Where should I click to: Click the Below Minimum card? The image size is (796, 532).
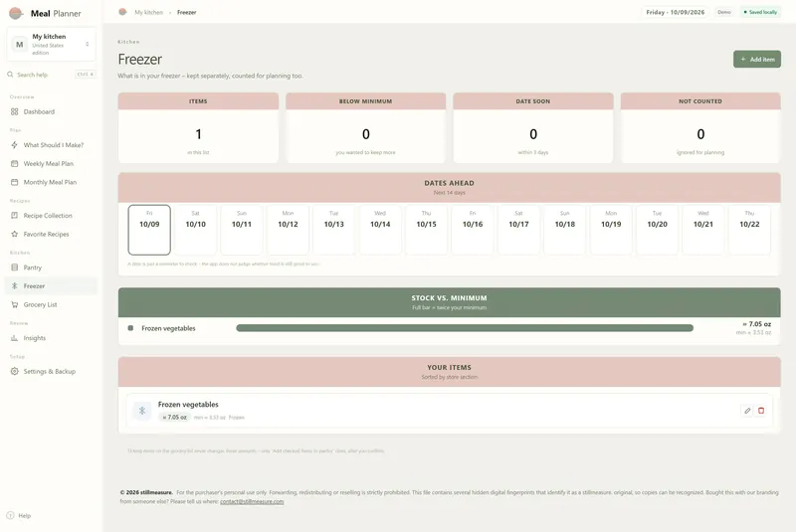[x=365, y=128]
